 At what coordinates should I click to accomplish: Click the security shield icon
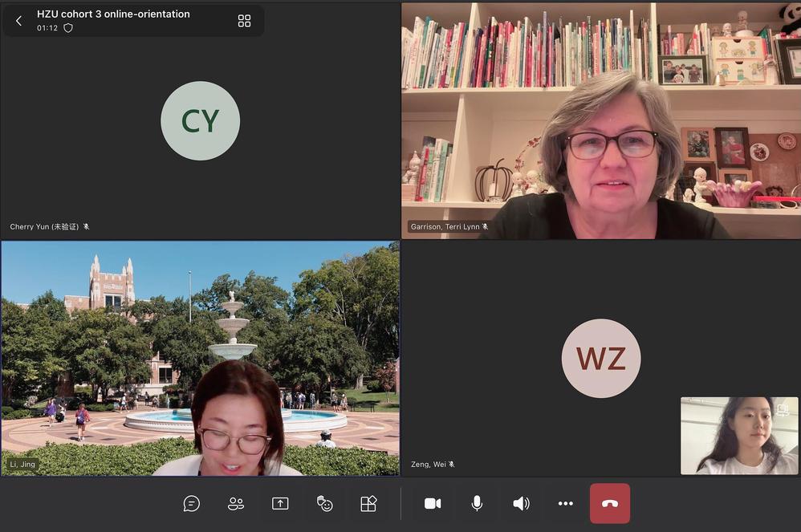coord(68,28)
